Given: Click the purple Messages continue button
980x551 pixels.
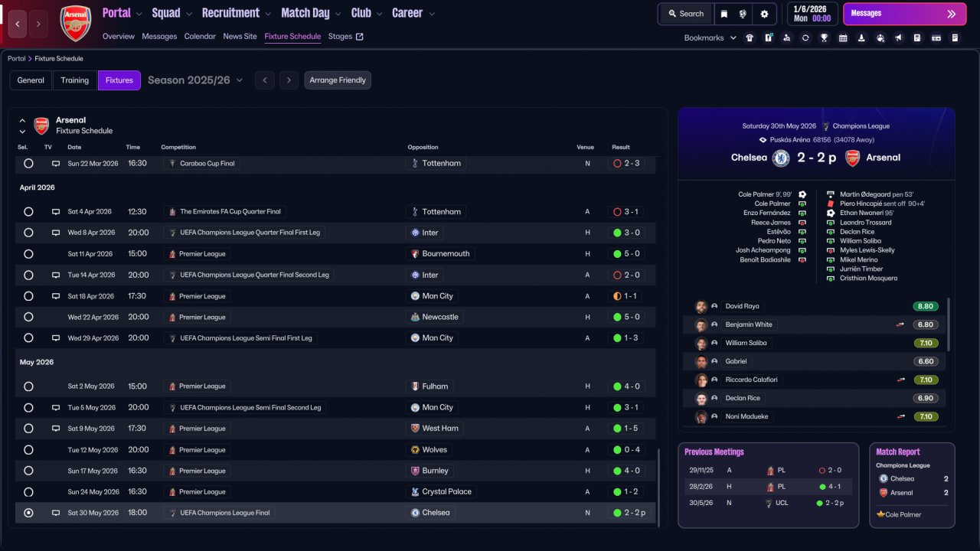Looking at the screenshot, I should click(x=904, y=14).
